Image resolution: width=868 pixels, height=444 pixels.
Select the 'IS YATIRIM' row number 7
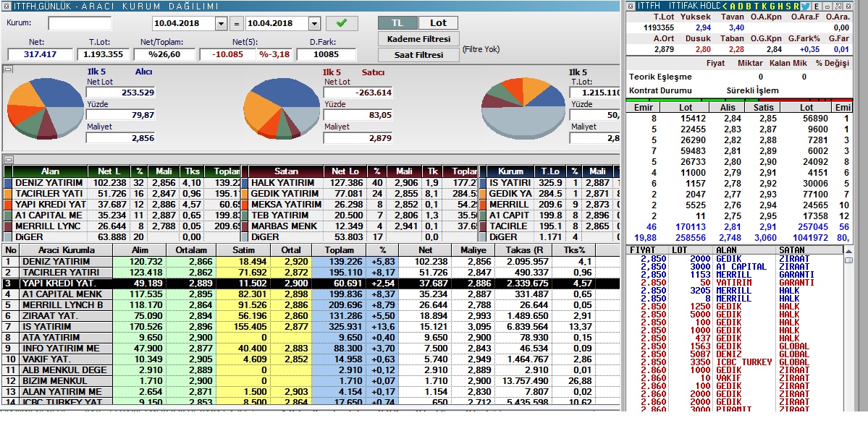pos(310,326)
